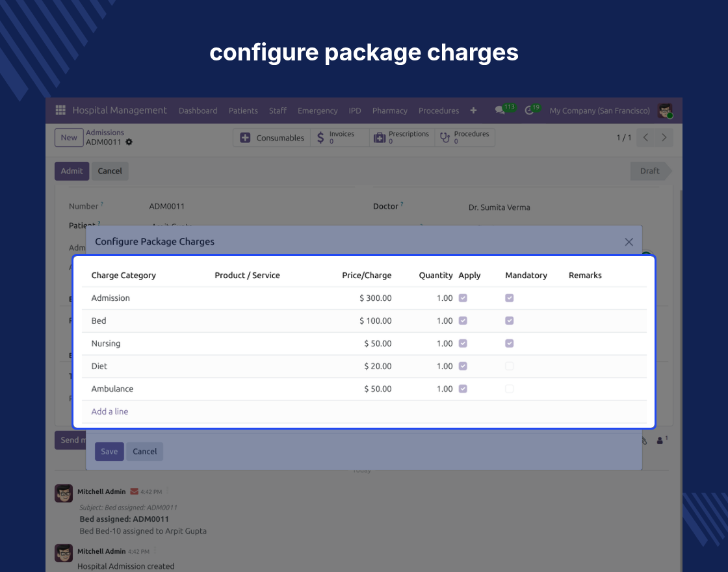Sort by Price/Charge column header

pos(367,276)
